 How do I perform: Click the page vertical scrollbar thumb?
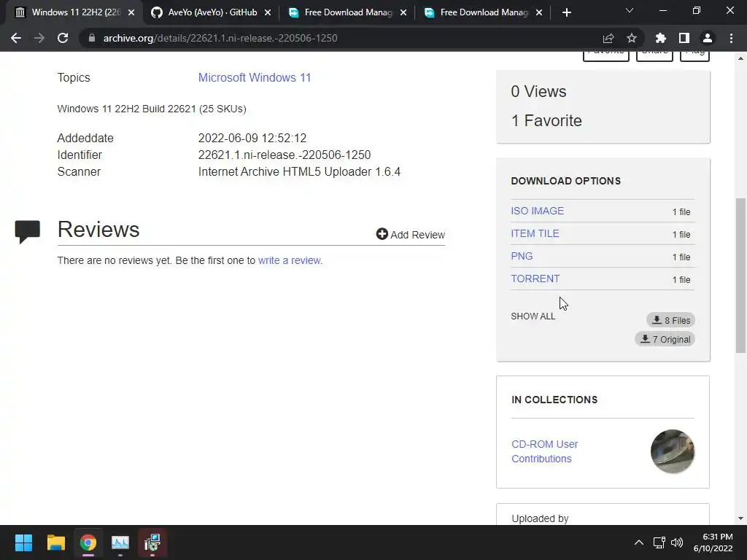tap(740, 275)
